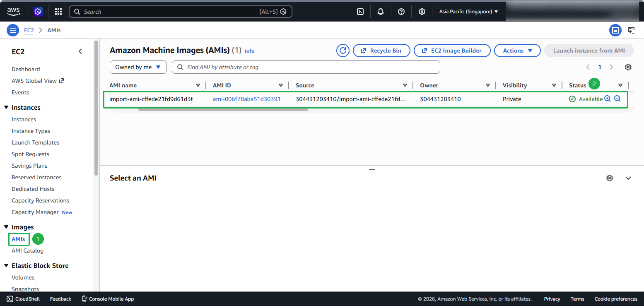Open Reserved Instances in sidebar
This screenshot has width=644, height=306.
36,177
